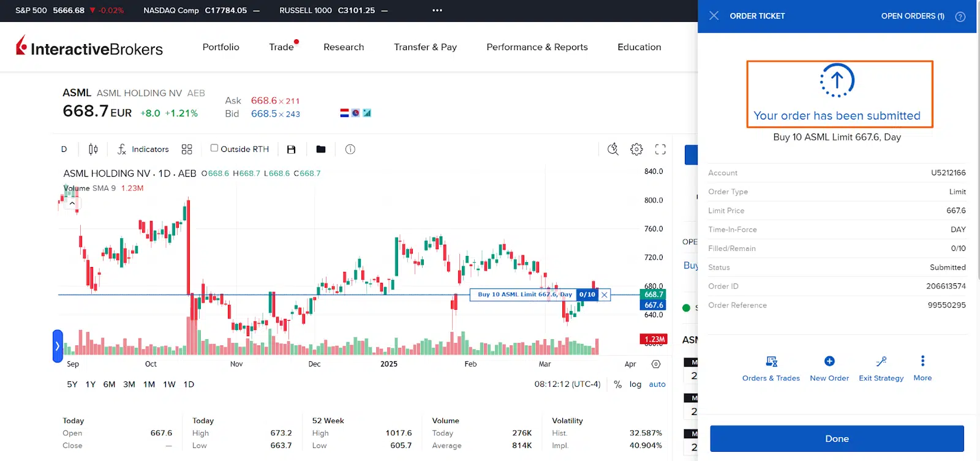
Task: Start a New Order with the plus icon
Action: (829, 361)
